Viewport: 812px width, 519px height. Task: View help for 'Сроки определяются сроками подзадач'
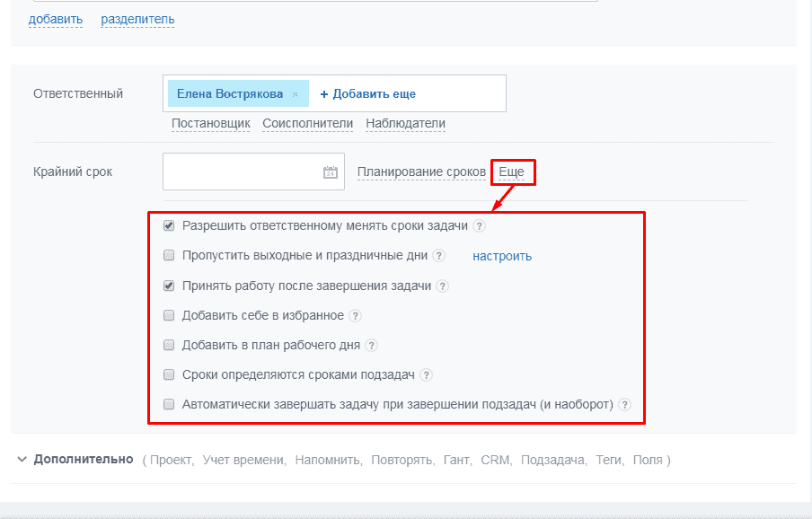pyautogui.click(x=426, y=375)
